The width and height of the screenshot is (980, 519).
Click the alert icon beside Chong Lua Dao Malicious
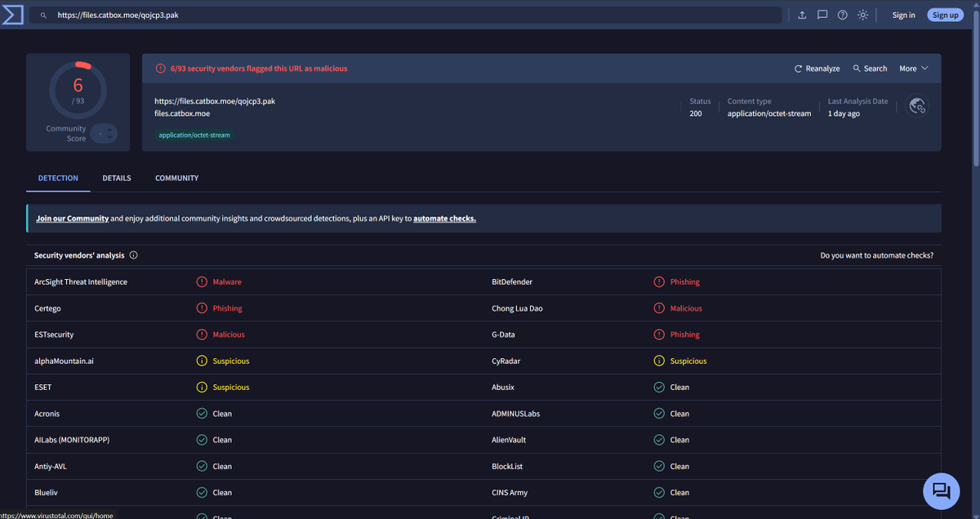click(x=659, y=308)
